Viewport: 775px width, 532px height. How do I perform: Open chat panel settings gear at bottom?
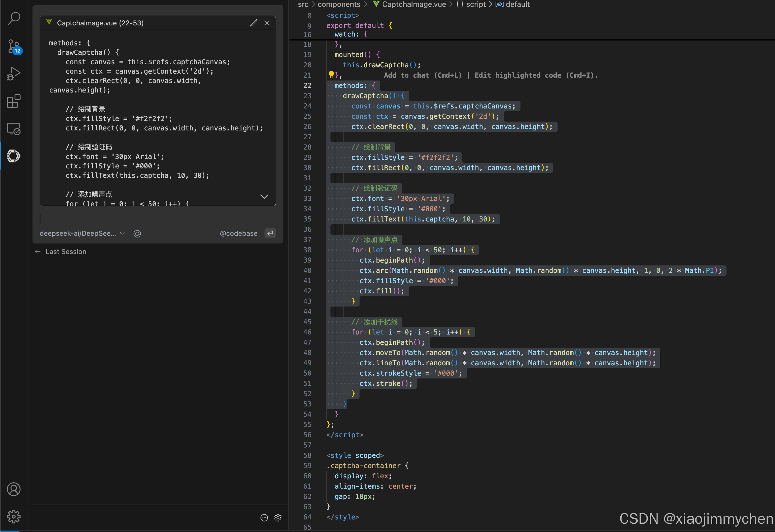[278, 517]
